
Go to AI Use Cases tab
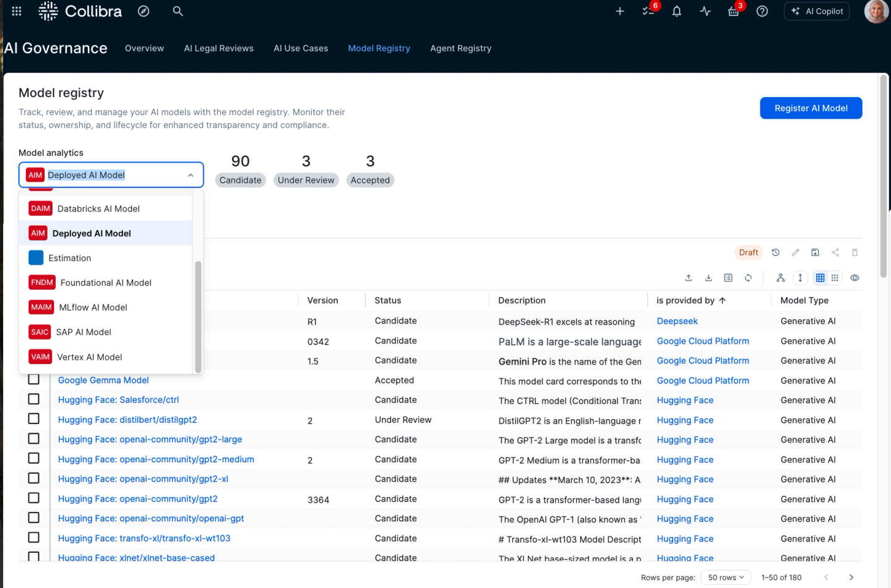301,48
